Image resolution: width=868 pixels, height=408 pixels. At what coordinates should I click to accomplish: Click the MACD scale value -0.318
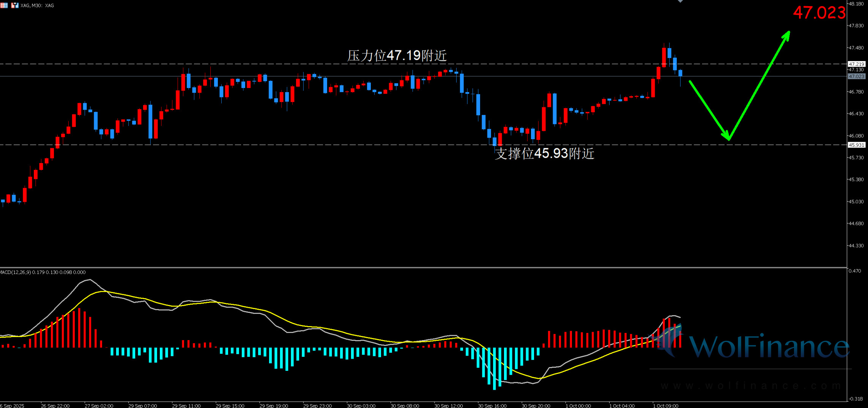pyautogui.click(x=855, y=399)
